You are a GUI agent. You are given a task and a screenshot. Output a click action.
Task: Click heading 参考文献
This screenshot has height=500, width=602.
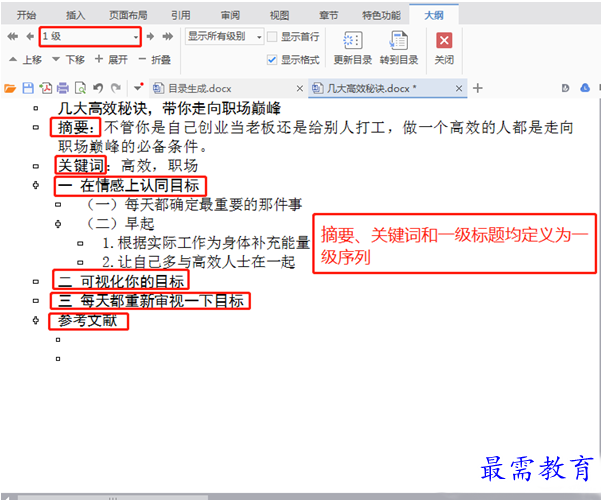pyautogui.click(x=88, y=320)
